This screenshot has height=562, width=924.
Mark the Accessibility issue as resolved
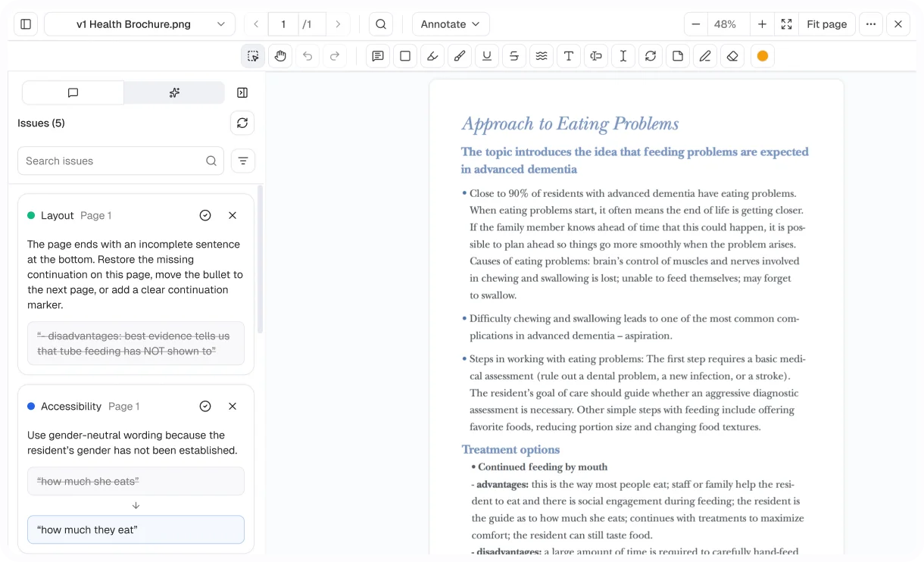pos(205,407)
